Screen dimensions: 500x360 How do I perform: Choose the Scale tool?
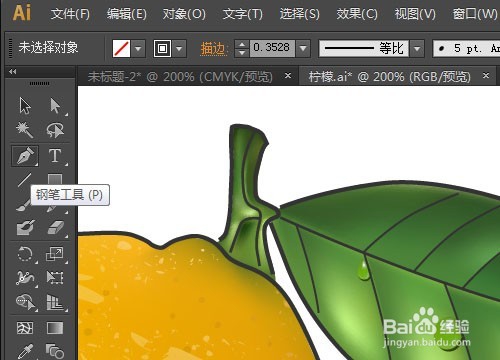tap(54, 254)
